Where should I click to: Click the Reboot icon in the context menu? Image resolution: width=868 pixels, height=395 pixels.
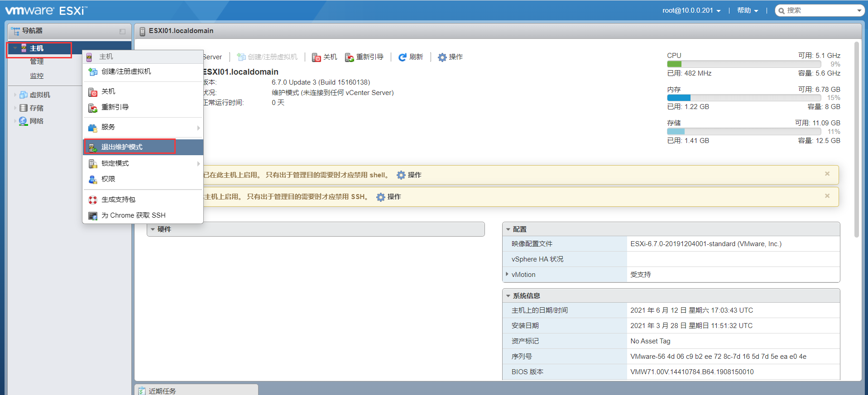coord(93,108)
